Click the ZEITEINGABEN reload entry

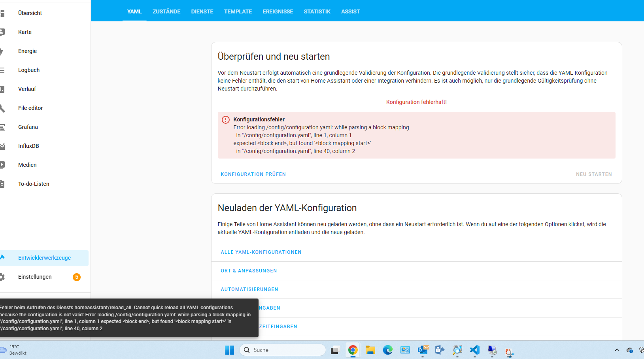click(278, 327)
